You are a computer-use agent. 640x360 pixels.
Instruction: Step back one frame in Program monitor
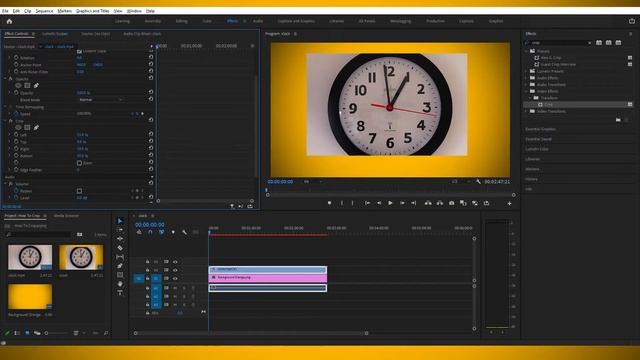tap(379, 203)
